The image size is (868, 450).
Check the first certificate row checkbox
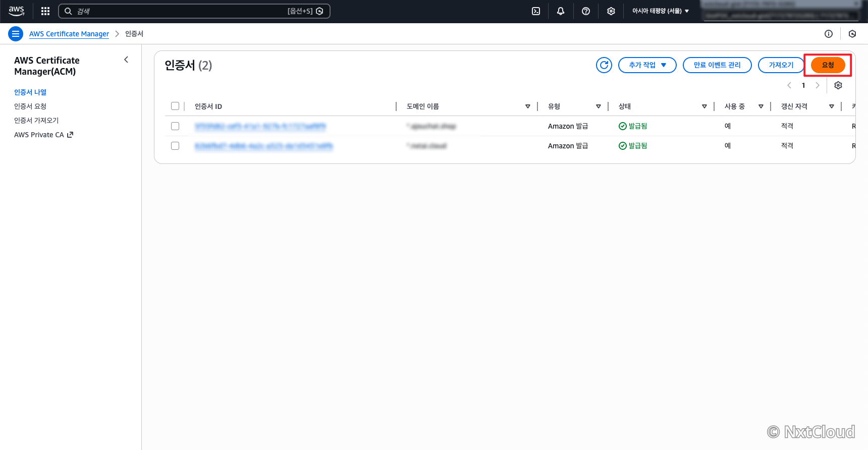(175, 126)
